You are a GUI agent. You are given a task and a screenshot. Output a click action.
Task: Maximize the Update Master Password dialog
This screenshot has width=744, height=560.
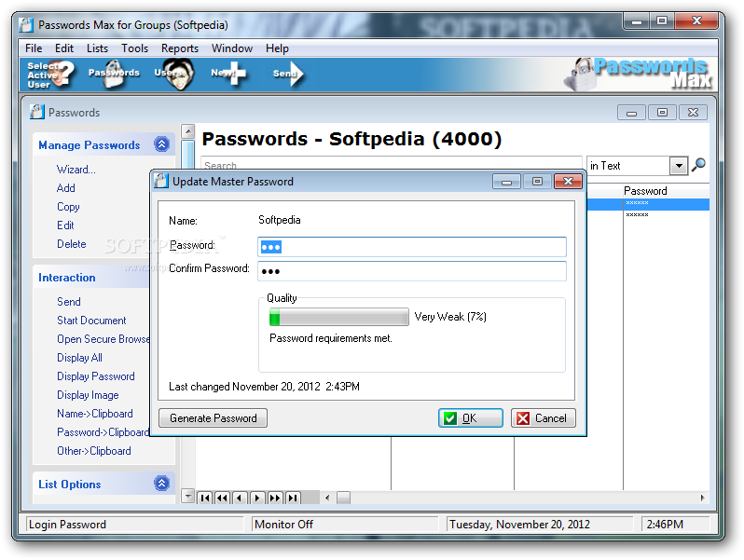(537, 181)
